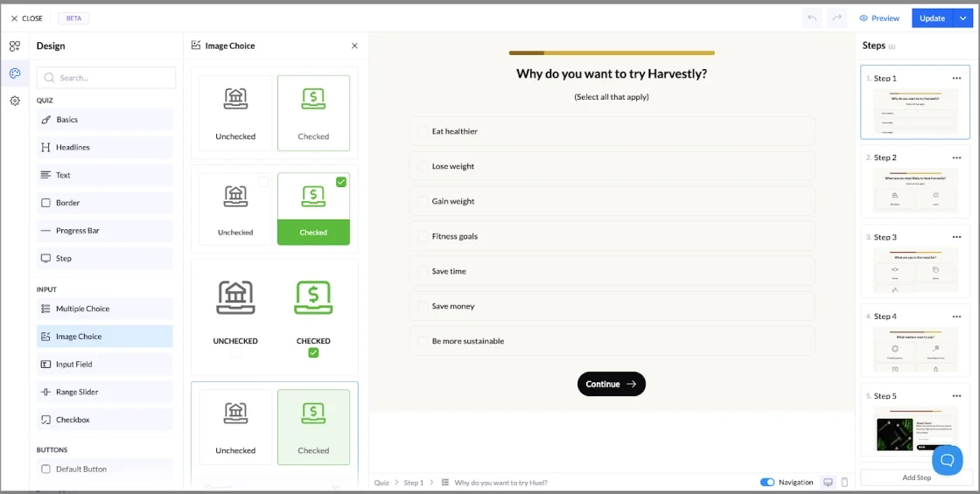Open Step 1 options menu (three dots)
Screen dimensions: 980x494
click(x=956, y=78)
